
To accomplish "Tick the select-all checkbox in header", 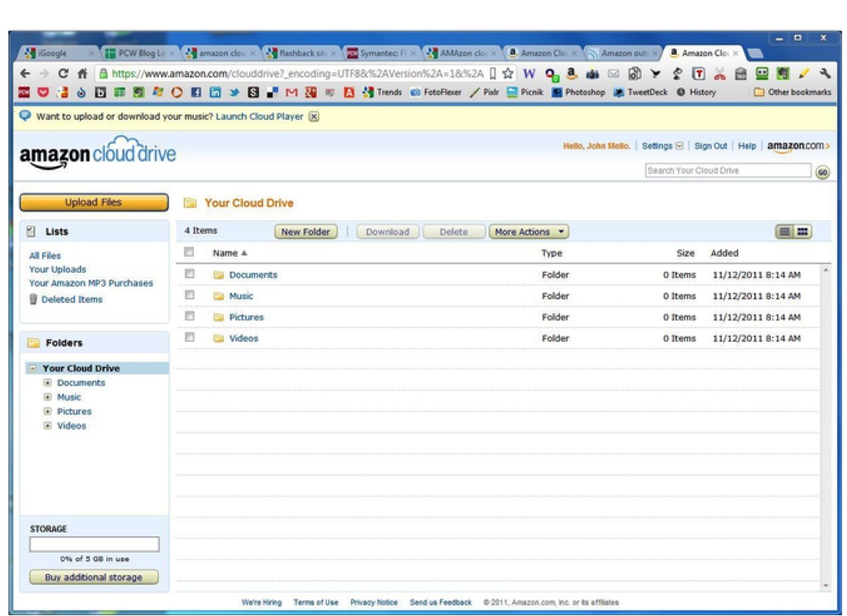I will pos(189,252).
